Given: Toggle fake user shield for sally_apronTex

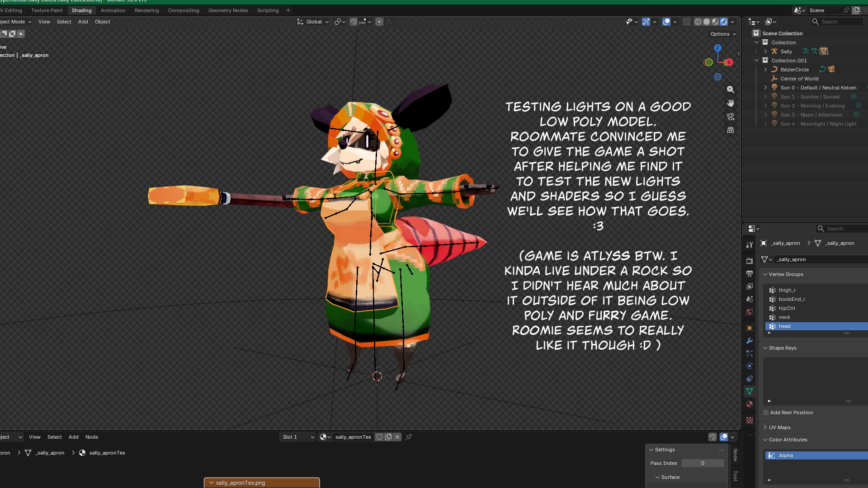Looking at the screenshot, I should [380, 437].
